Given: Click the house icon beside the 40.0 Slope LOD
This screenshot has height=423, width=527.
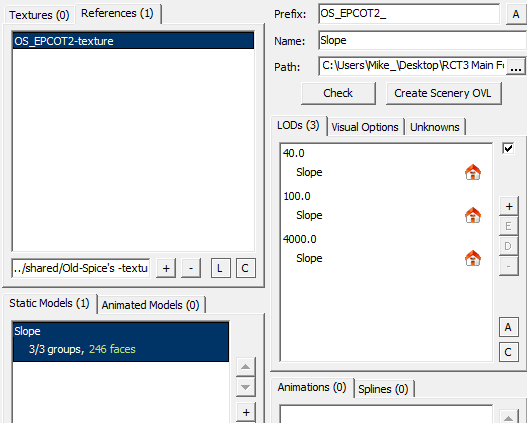Looking at the screenshot, I should (473, 172).
